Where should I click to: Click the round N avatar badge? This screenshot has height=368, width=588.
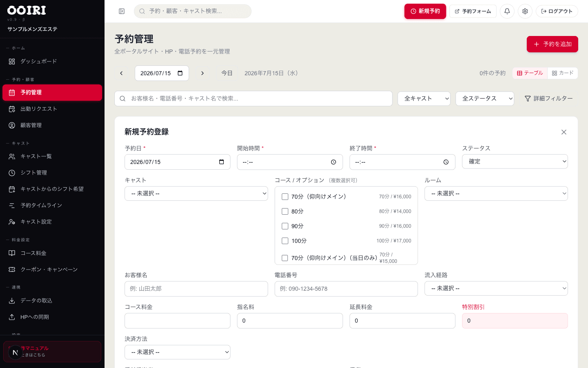pyautogui.click(x=15, y=352)
